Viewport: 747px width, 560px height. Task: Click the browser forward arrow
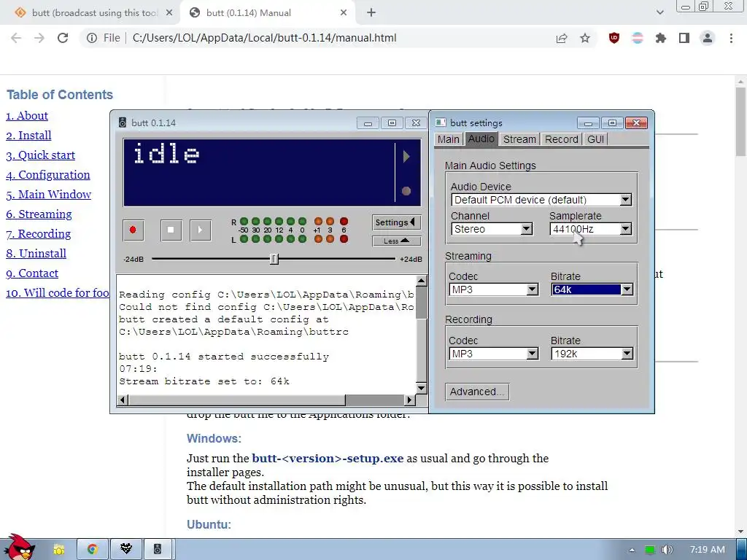(x=39, y=38)
